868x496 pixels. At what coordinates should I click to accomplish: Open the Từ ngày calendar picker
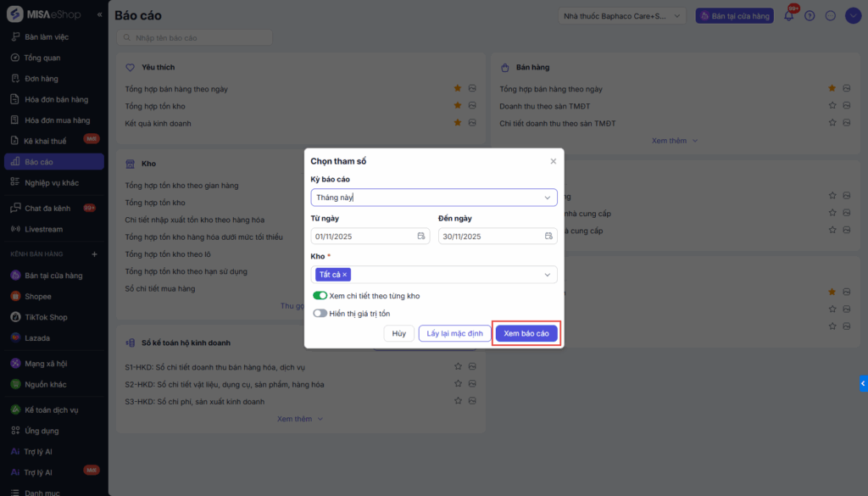click(421, 237)
